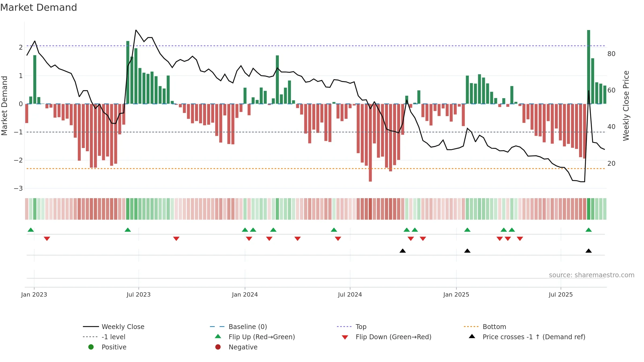This screenshot has height=362, width=644.
Task: Select the leftmost black price-cross triangle marker
Action: (x=402, y=251)
